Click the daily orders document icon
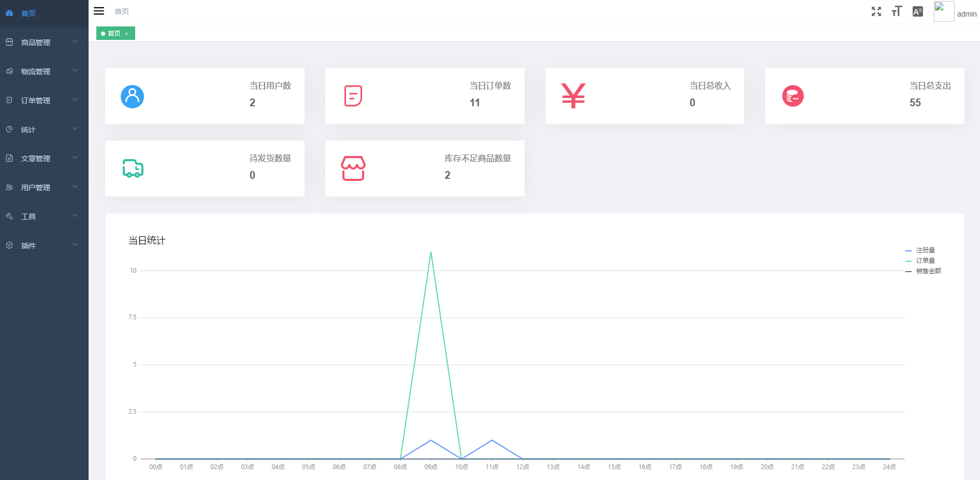980x480 pixels. point(353,96)
